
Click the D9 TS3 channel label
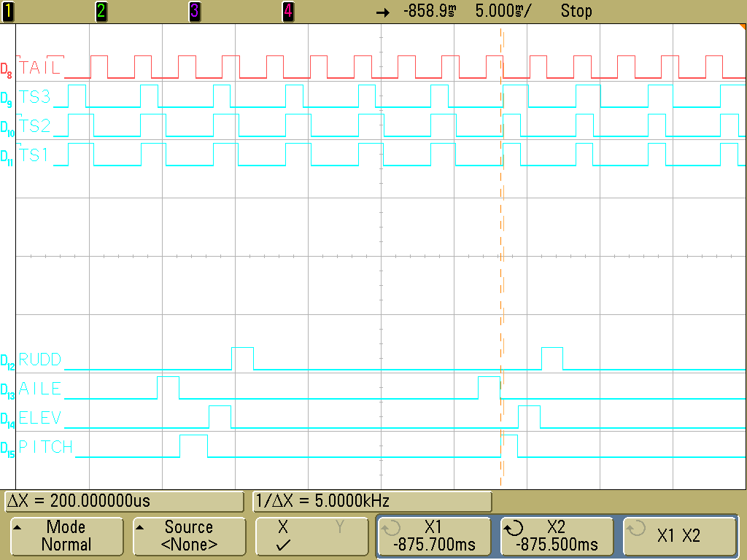coord(34,97)
